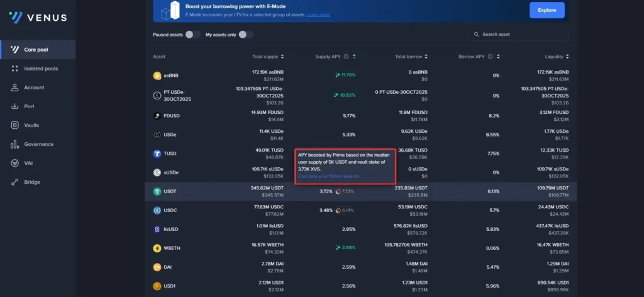Sort by Supply APY column
The width and height of the screenshot is (644, 297).
[x=335, y=57]
